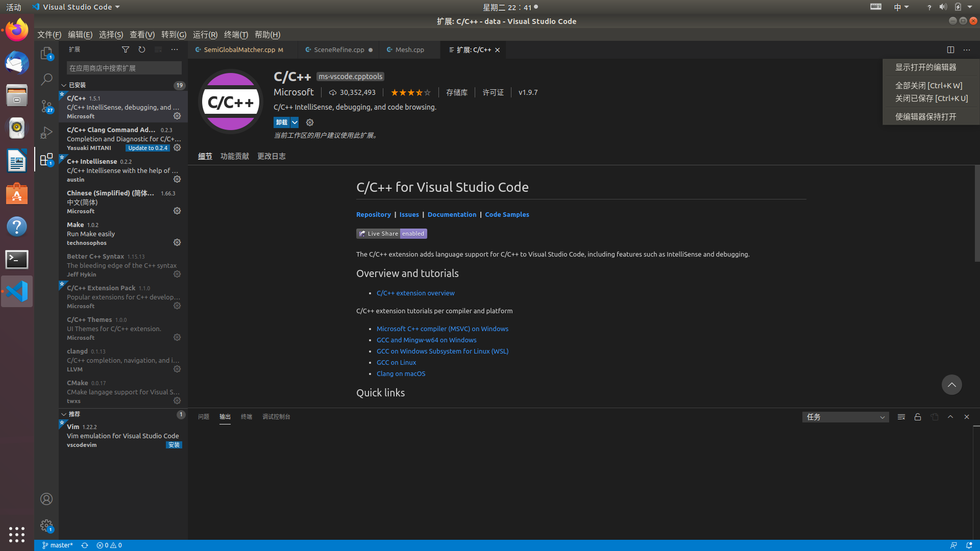Open manage gear for Make extension

pos(177,242)
